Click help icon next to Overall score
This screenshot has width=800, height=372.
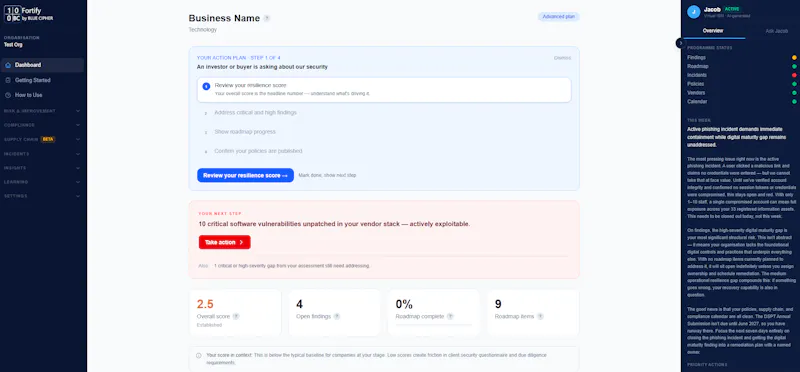coord(236,316)
